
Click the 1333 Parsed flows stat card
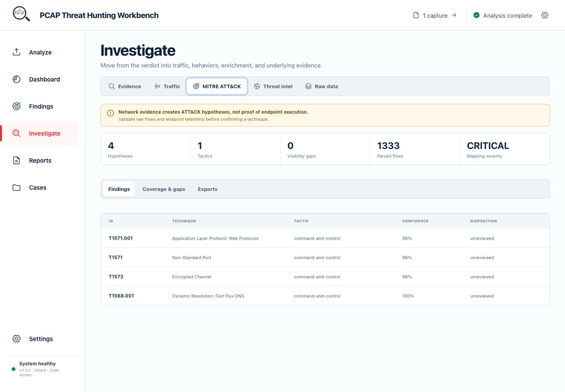point(415,149)
